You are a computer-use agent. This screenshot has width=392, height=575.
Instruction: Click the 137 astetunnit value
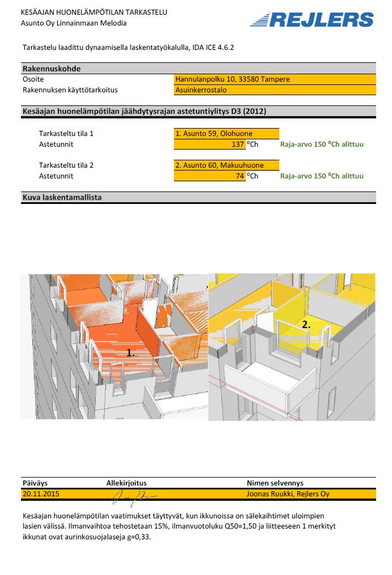coord(210,144)
